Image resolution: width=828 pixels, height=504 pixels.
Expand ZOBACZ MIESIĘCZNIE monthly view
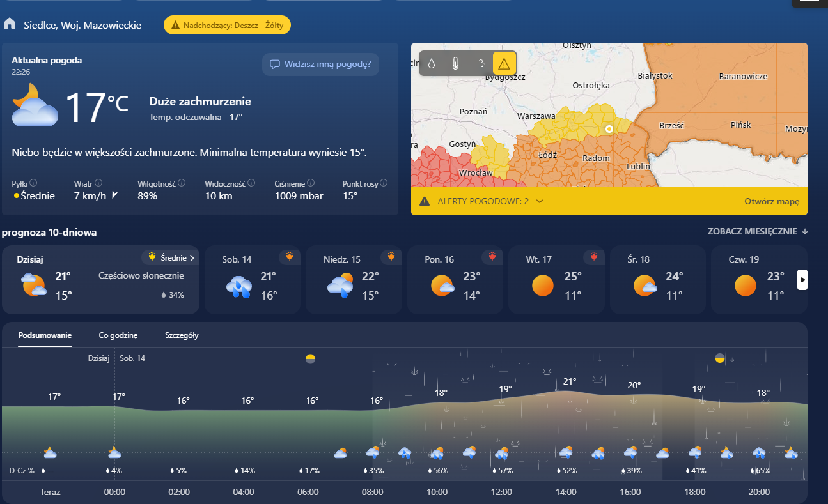click(x=757, y=231)
